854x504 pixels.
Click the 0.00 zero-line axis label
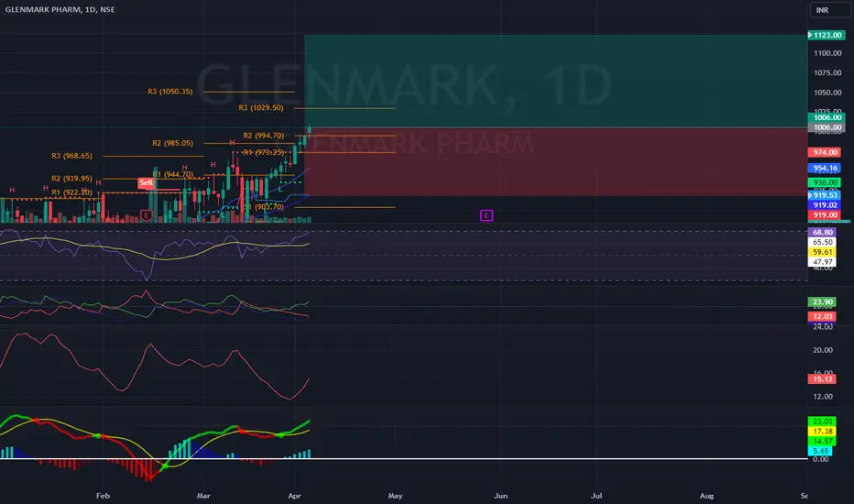(x=821, y=459)
